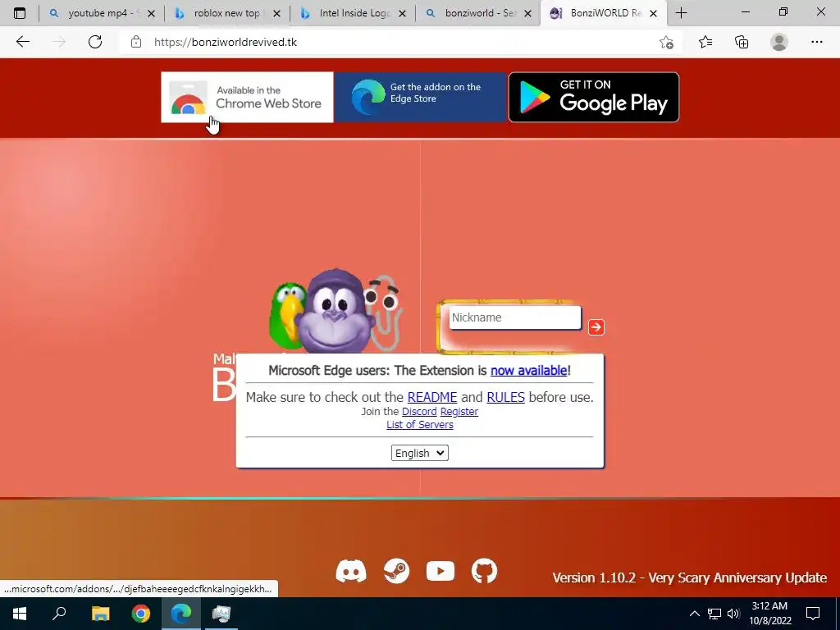Open the Windows Start menu
Image resolution: width=840 pixels, height=630 pixels.
[x=20, y=614]
